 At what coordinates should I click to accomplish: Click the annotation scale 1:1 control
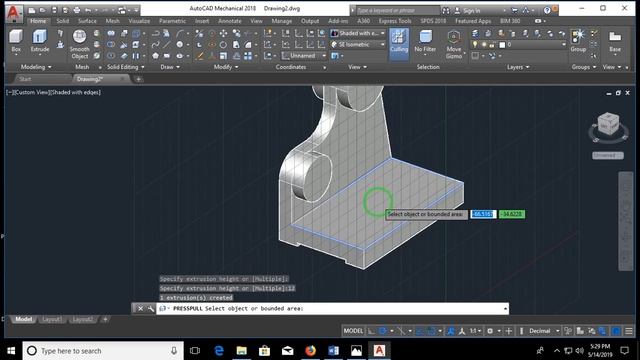[x=475, y=331]
